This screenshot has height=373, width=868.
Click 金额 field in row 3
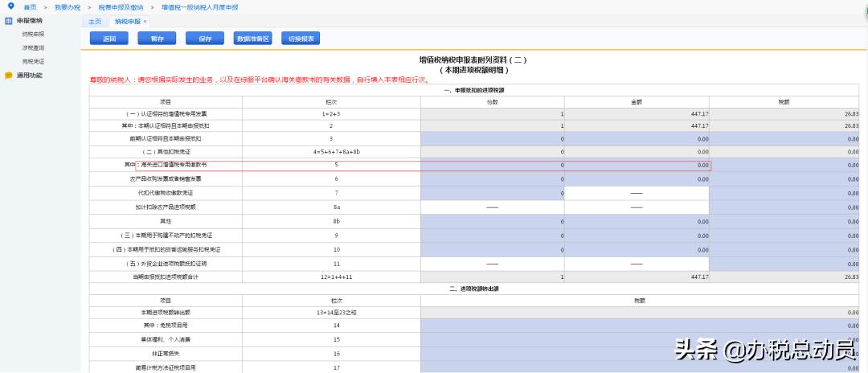pos(637,138)
